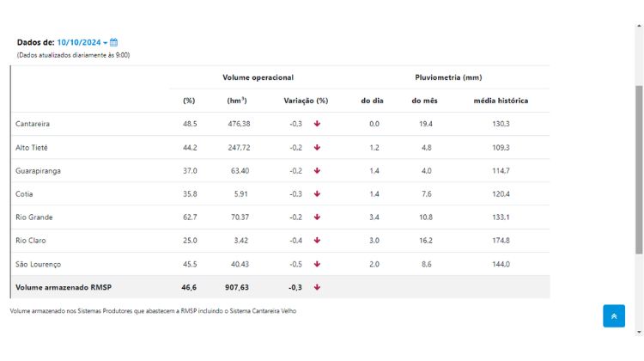Select the Cantareira system row label
This screenshot has width=644, height=361.
pyautogui.click(x=33, y=124)
